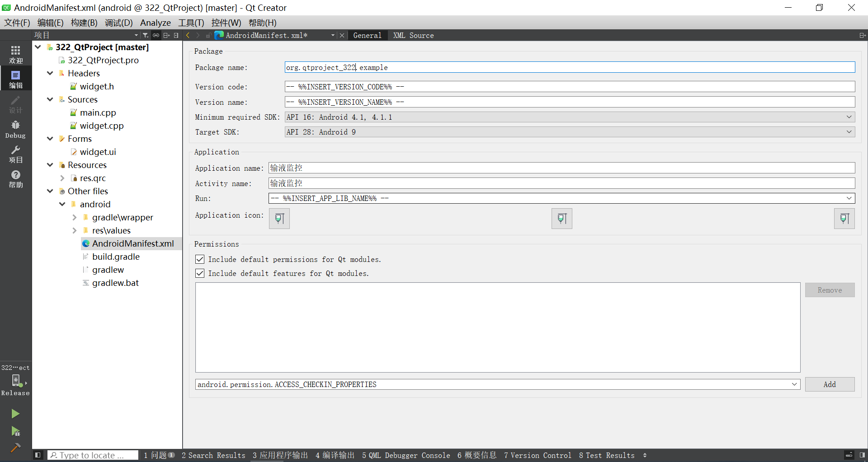Collapse the Forms folder
The width and height of the screenshot is (868, 462).
point(50,139)
